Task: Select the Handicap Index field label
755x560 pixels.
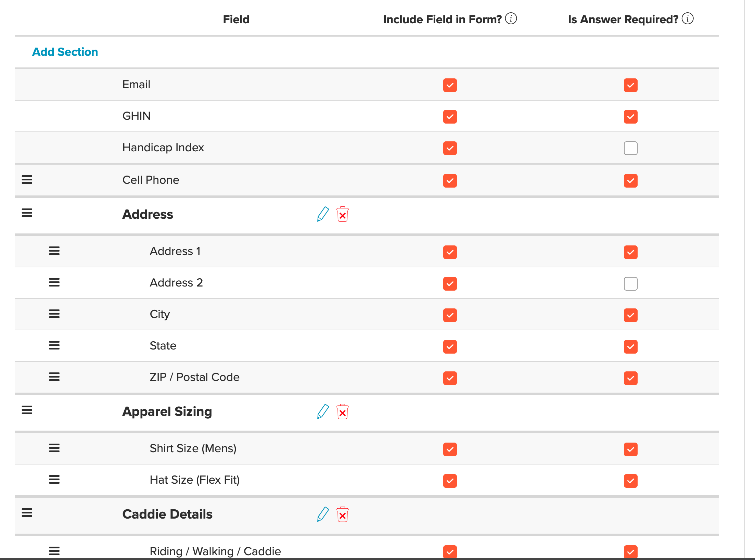Action: tap(163, 148)
